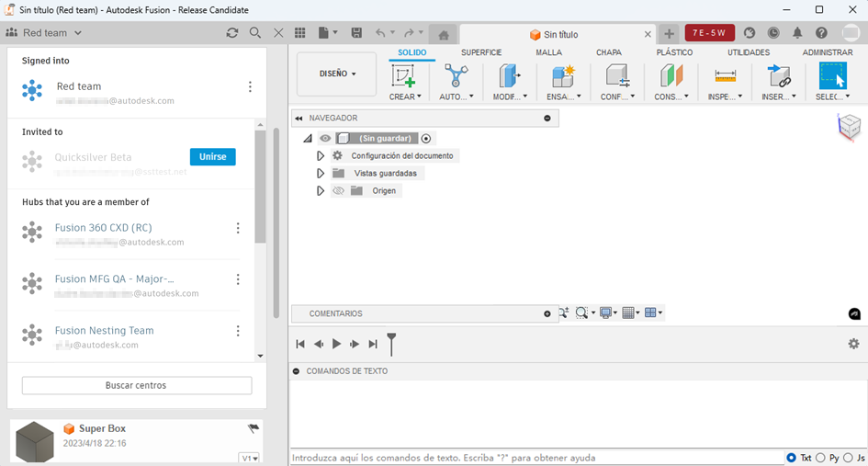Select the ENSA assemble tool icon
This screenshot has width=868, height=466.
563,76
